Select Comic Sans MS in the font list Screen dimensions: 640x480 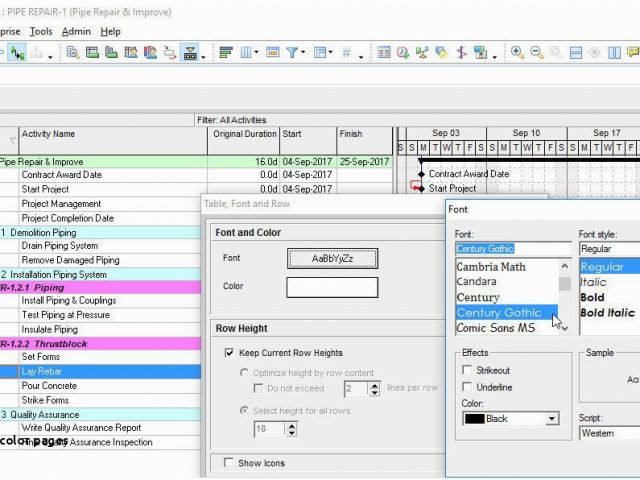(496, 328)
